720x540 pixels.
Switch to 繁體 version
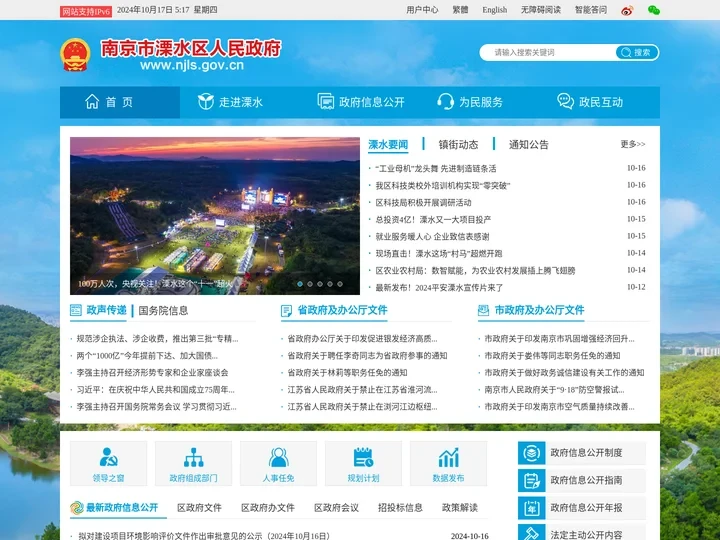pyautogui.click(x=460, y=10)
